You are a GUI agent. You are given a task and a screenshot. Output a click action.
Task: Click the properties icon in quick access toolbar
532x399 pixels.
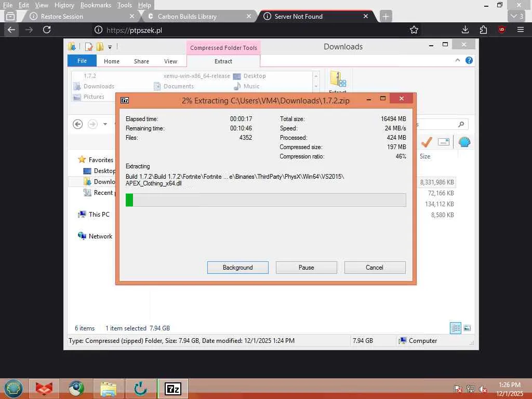pos(89,47)
